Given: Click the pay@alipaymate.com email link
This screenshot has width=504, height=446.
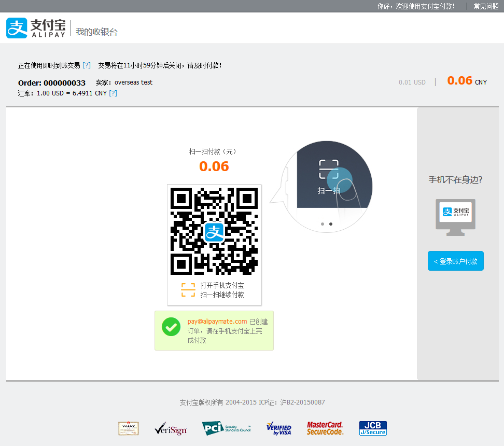Looking at the screenshot, I should click(216, 321).
